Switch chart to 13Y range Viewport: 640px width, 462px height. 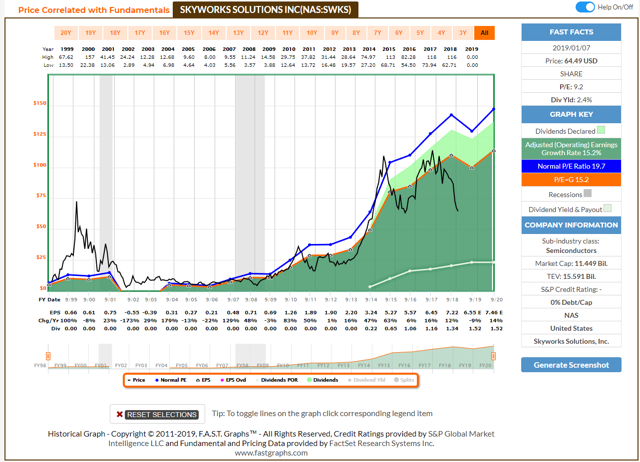pyautogui.click(x=238, y=33)
